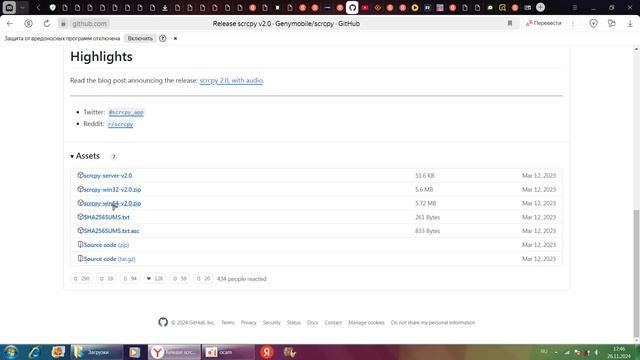Screen dimensions: 640x360
Task: Open the Status footer link
Action: click(293, 322)
